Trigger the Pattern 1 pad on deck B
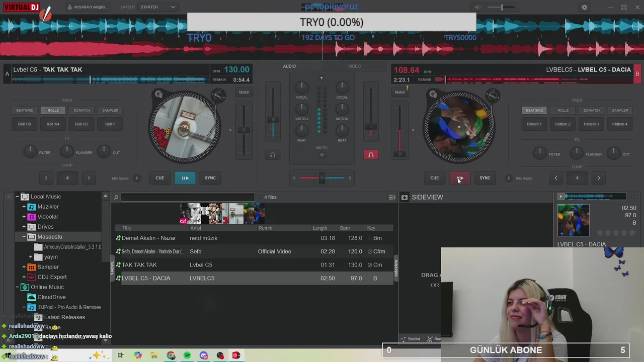Screen dimensions: 644x362 (x=534, y=124)
